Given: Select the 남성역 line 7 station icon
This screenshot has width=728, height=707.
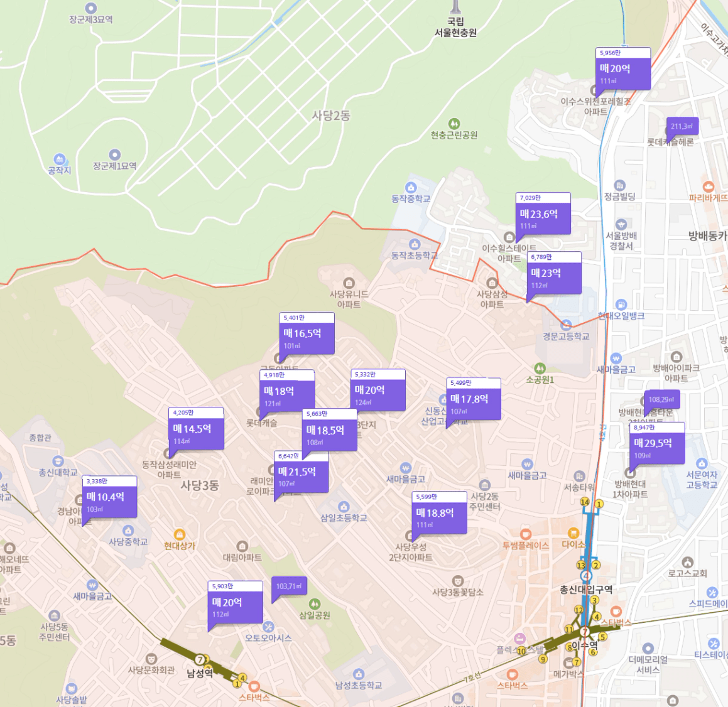Looking at the screenshot, I should 200,660.
